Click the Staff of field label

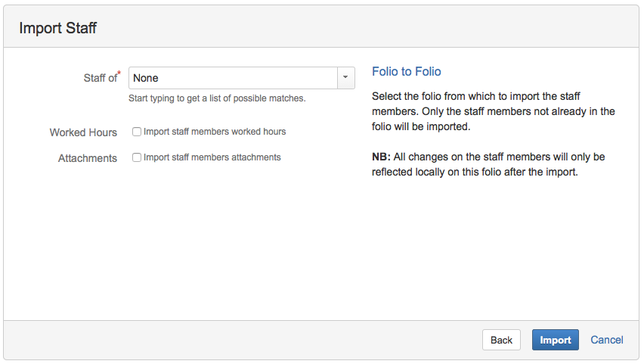click(x=100, y=78)
